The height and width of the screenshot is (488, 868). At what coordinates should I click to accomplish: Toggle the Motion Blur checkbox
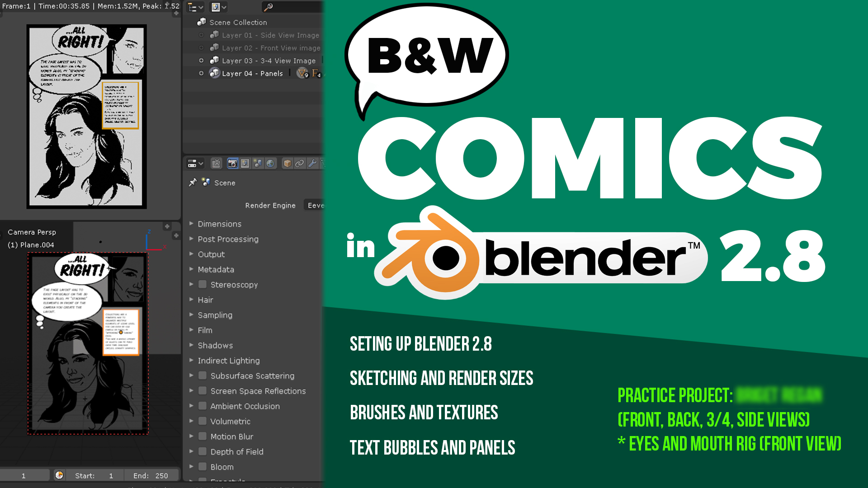coord(203,436)
